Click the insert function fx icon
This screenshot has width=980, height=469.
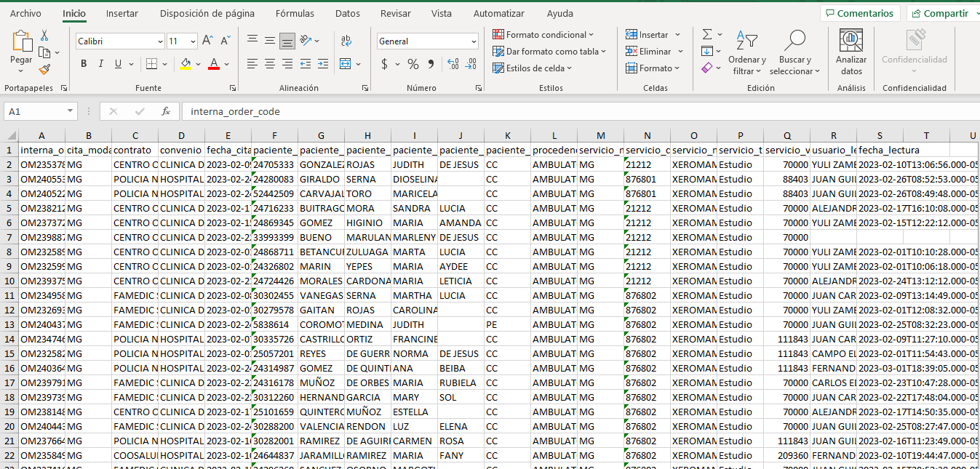(166, 111)
